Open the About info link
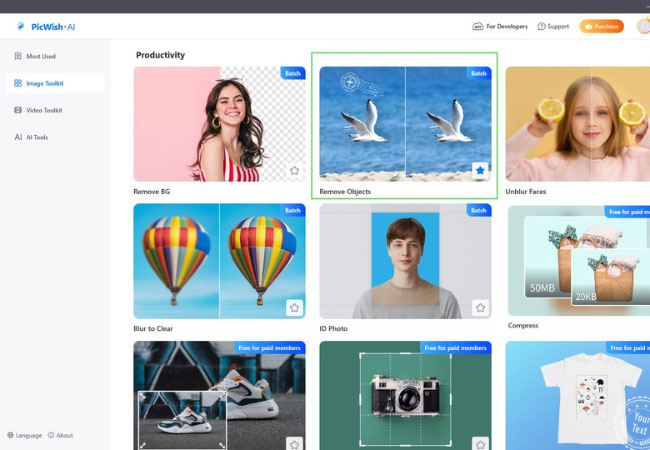This screenshot has height=450, width=650. coord(60,435)
